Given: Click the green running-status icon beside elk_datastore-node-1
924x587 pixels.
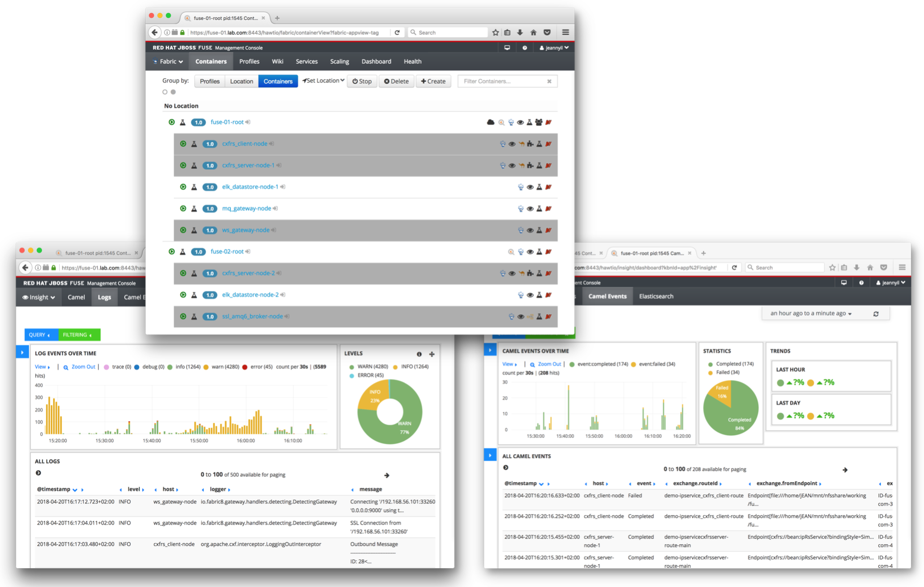Looking at the screenshot, I should coord(183,187).
